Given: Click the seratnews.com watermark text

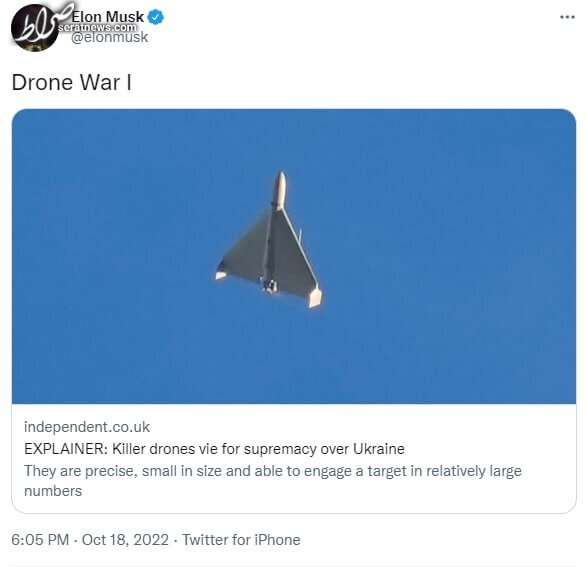Looking at the screenshot, I should coord(97,28).
